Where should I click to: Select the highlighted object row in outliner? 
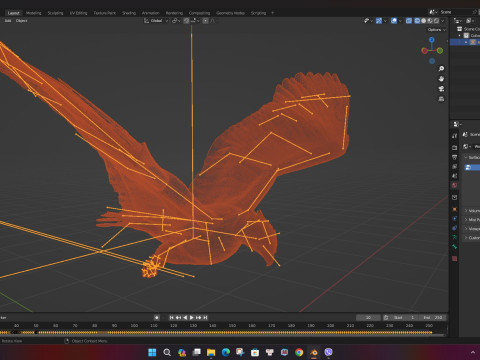point(465,42)
